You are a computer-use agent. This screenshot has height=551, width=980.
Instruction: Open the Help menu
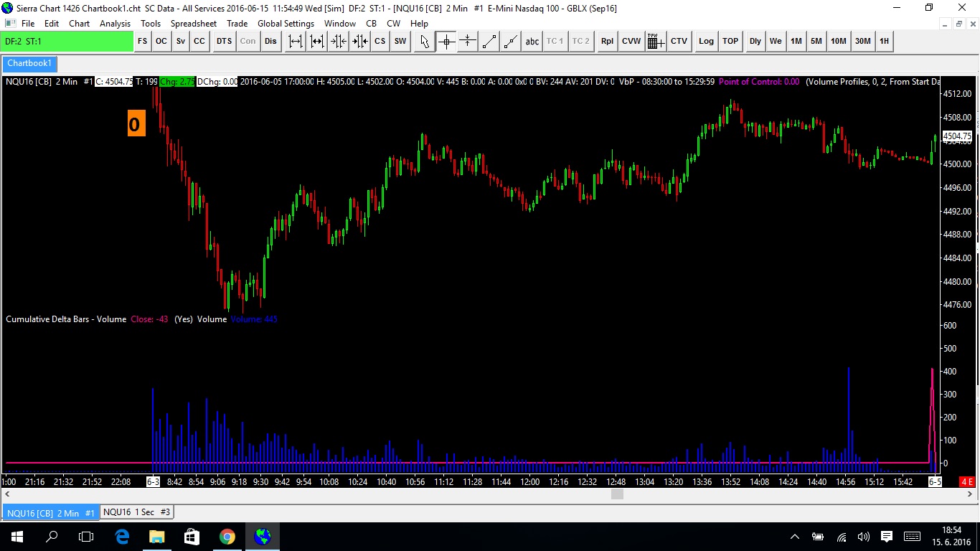pyautogui.click(x=419, y=24)
